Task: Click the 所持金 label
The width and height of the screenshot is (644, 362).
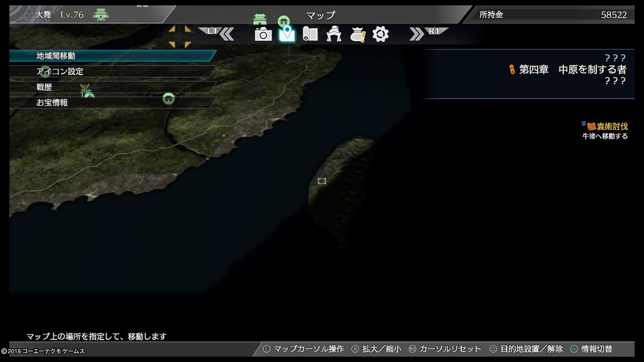Action: pyautogui.click(x=491, y=15)
